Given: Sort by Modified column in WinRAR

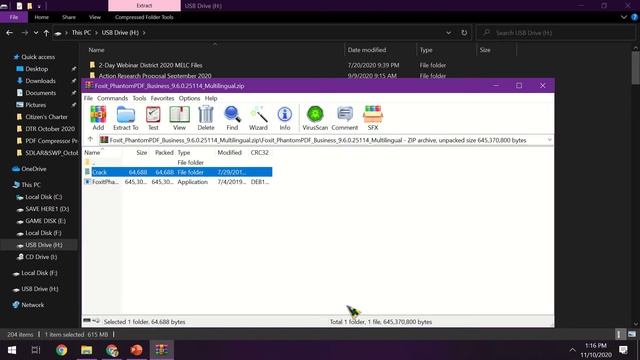Looking at the screenshot, I should (229, 152).
